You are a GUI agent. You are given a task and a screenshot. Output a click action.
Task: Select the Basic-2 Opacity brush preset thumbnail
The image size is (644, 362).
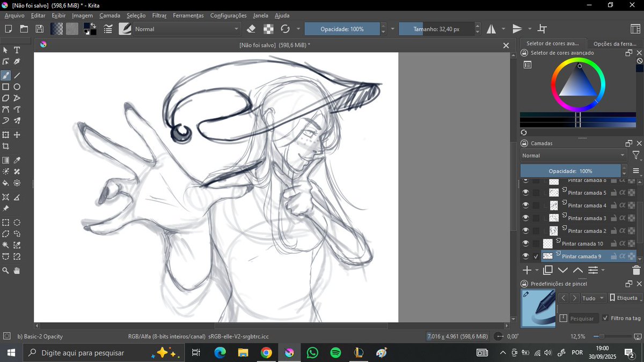coord(538,308)
